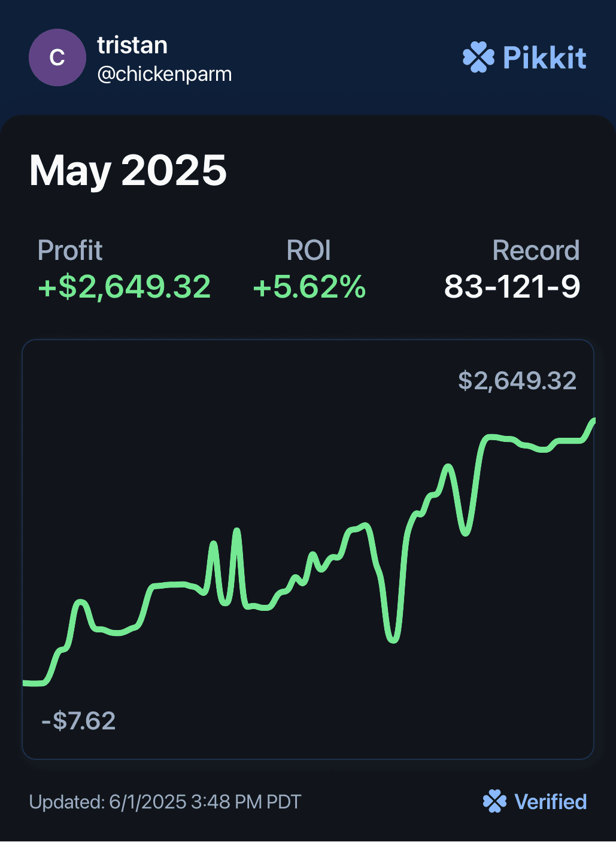Click the -$7.62 chart minimum label
This screenshot has width=616, height=842.
(78, 720)
